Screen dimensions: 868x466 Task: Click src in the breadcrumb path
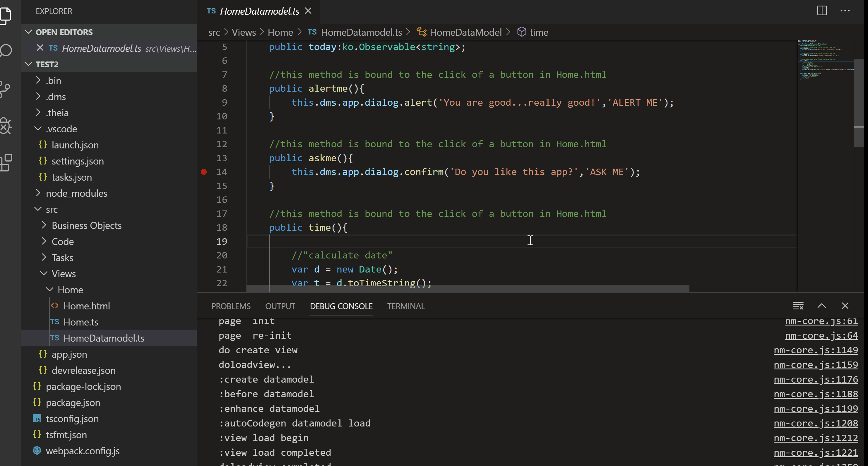214,32
